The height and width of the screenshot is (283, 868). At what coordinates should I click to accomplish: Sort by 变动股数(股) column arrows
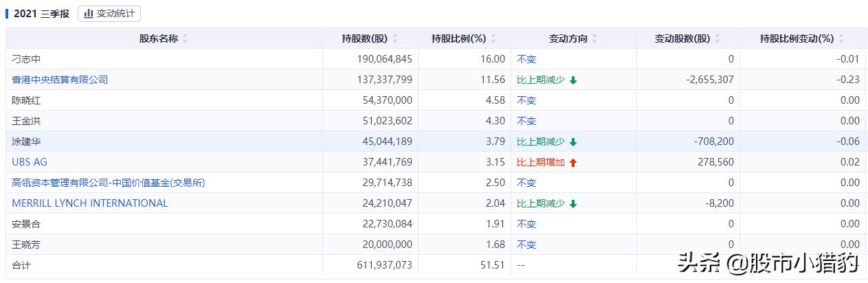[x=717, y=38]
